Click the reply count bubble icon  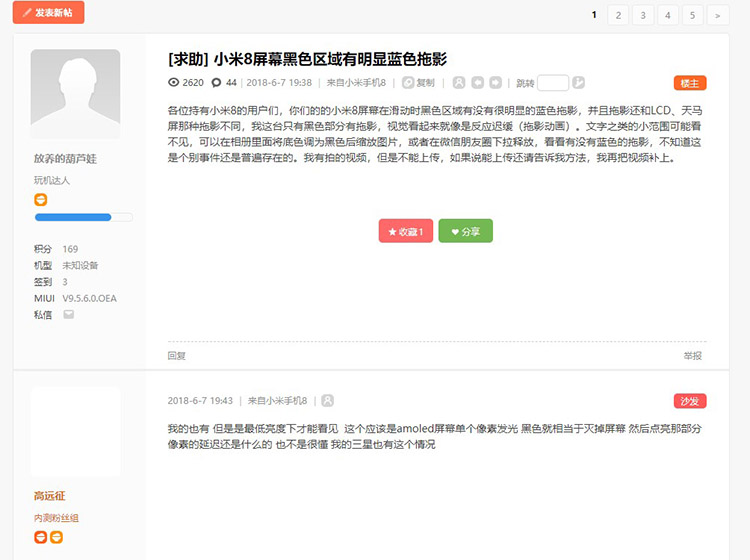coord(216,83)
